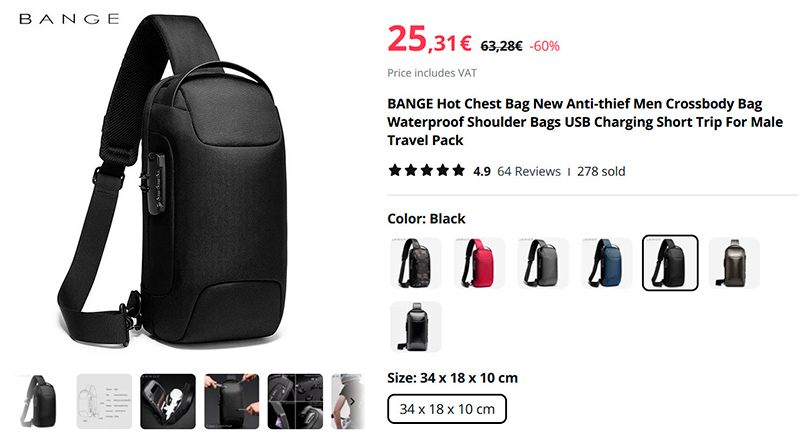Select the glossy black hard-shell bag variant
Image resolution: width=800 pixels, height=441 pixels.
(x=415, y=327)
